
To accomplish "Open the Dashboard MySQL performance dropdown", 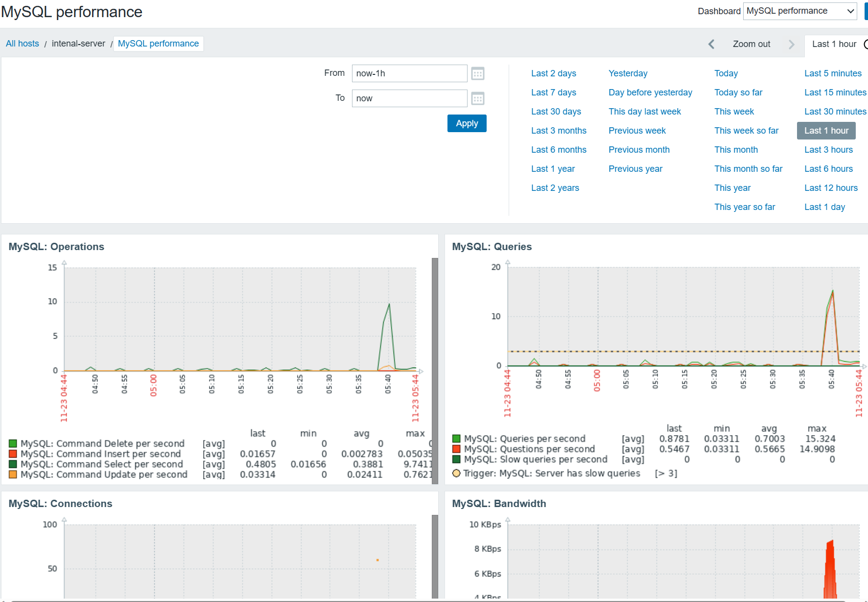I will [800, 11].
